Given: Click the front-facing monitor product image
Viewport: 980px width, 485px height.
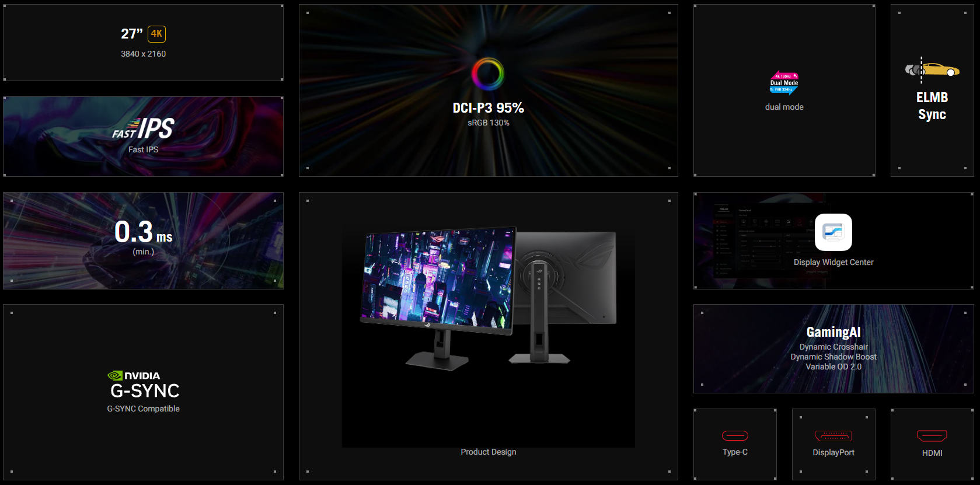Looking at the screenshot, I should tap(439, 286).
